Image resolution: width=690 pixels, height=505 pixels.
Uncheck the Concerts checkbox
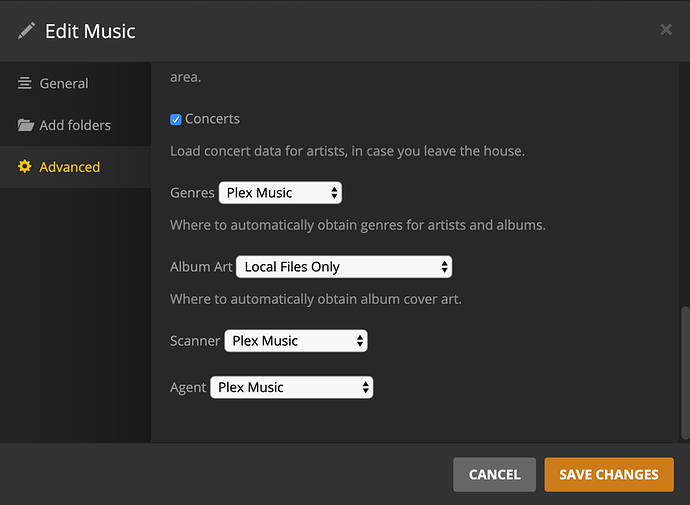[x=176, y=119]
